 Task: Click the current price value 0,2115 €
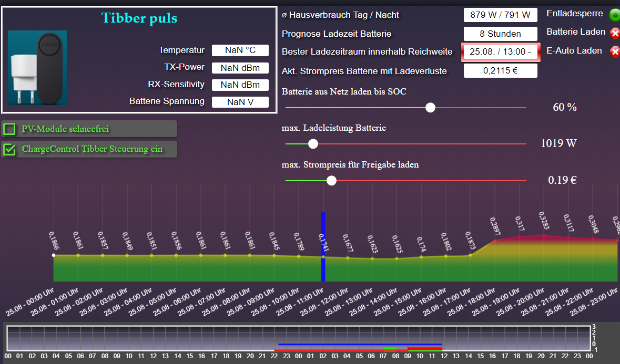(500, 71)
